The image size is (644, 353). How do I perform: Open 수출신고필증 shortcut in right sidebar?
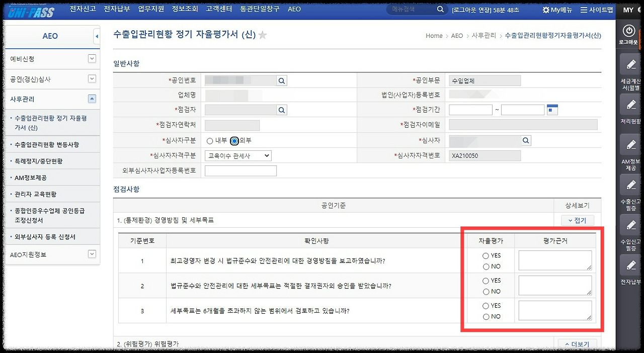point(630,185)
